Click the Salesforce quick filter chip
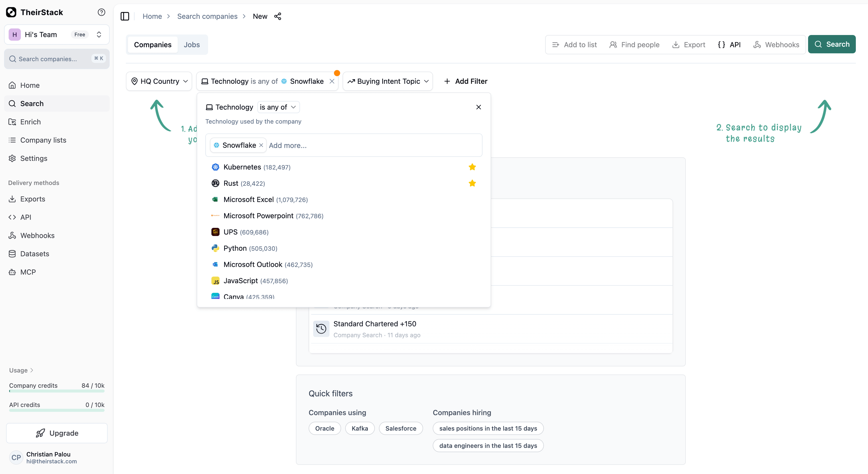 coord(401,428)
